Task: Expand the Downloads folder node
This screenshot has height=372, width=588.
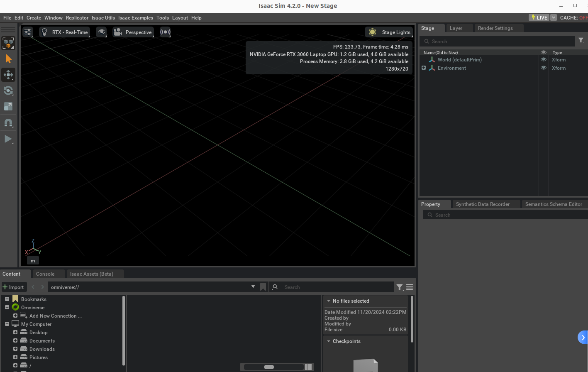Action: click(15, 349)
